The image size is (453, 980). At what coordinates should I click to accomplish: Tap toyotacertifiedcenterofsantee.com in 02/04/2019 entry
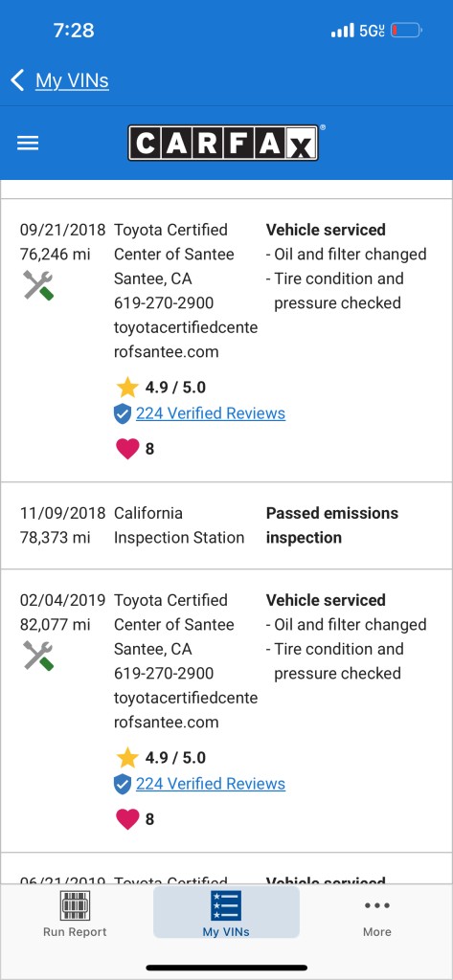coord(186,710)
